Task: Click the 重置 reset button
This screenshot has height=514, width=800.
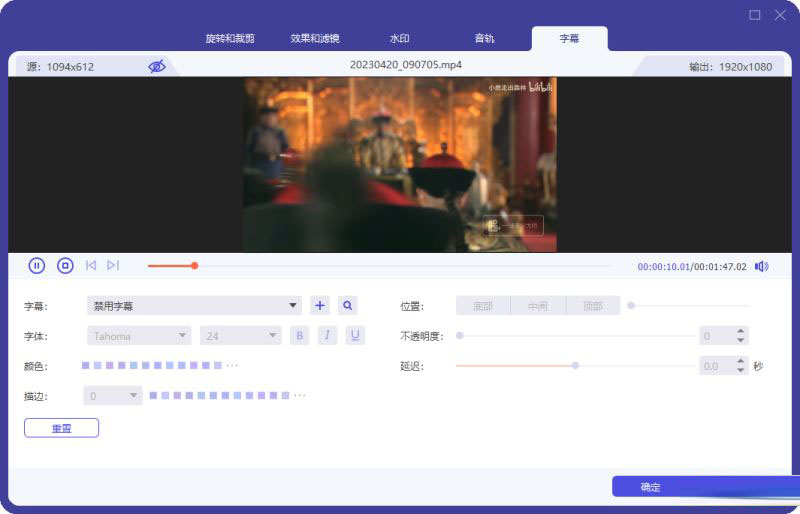Action: (61, 428)
